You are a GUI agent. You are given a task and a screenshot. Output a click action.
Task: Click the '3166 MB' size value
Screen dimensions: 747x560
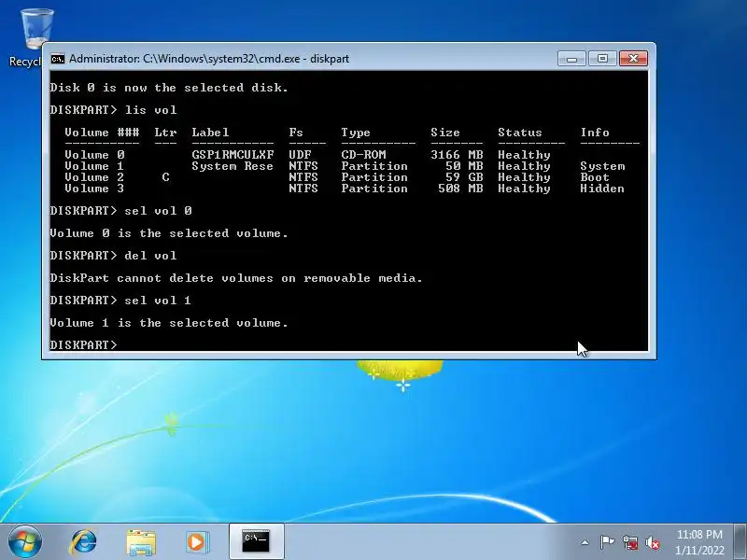click(457, 155)
